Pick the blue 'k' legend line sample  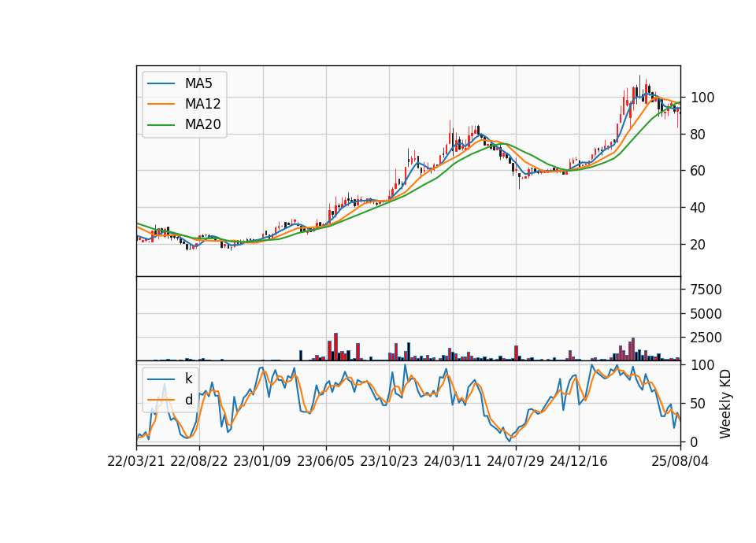(x=161, y=379)
